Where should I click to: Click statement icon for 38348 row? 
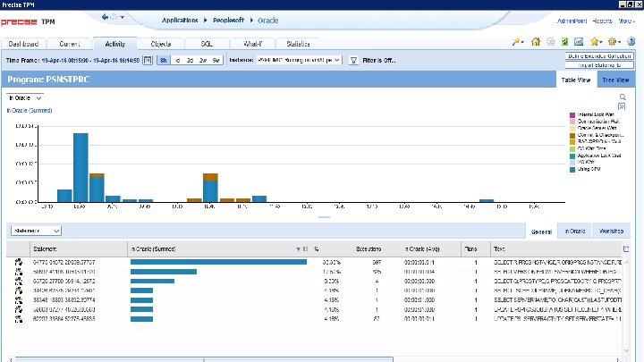[x=19, y=300]
